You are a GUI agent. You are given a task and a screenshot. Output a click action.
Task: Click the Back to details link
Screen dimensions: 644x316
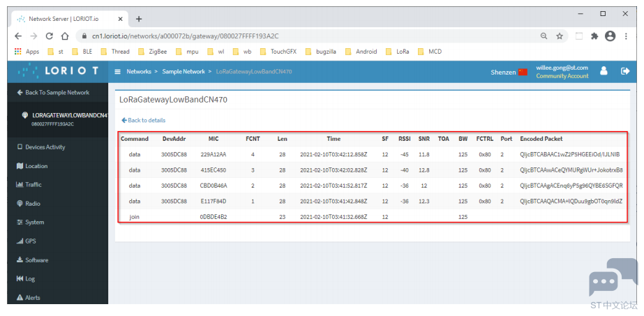[x=143, y=120]
